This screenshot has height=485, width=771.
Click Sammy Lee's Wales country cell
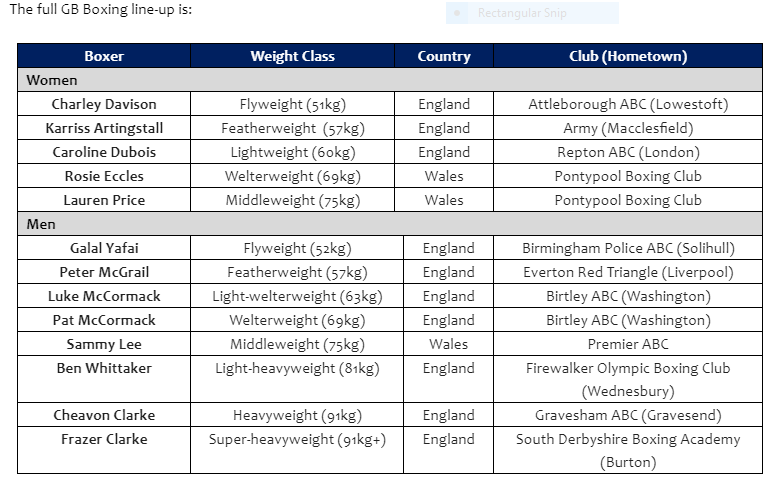point(448,344)
